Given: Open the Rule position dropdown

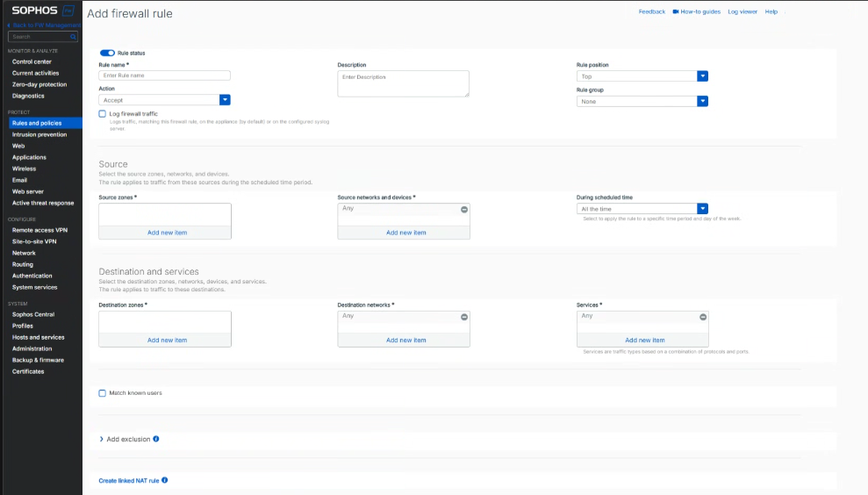Looking at the screenshot, I should (x=642, y=76).
